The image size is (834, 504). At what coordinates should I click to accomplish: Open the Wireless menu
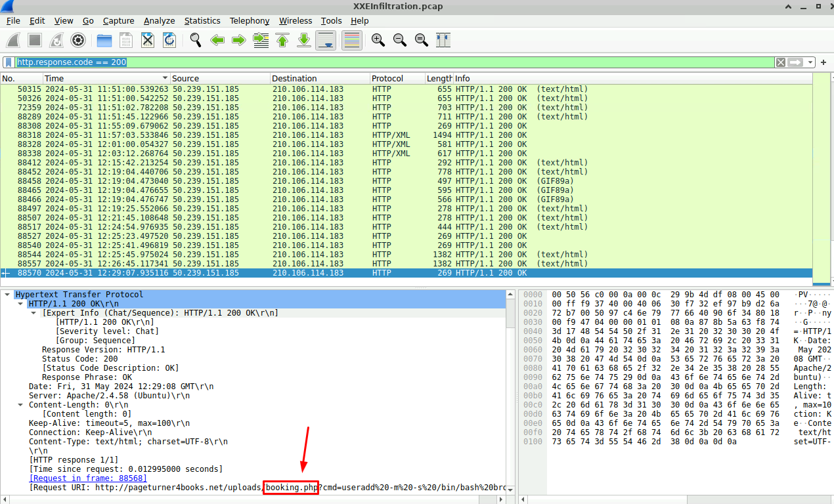tap(296, 21)
